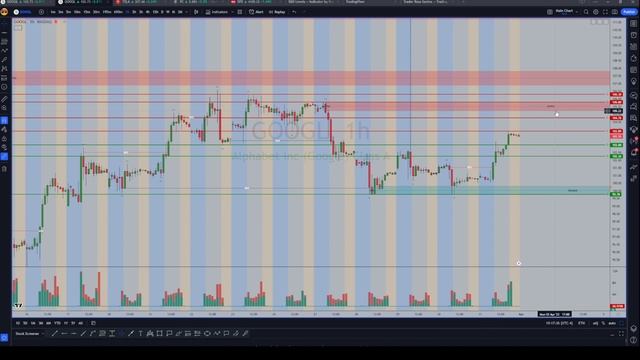Select the teal demand zone rectangle

491,190
